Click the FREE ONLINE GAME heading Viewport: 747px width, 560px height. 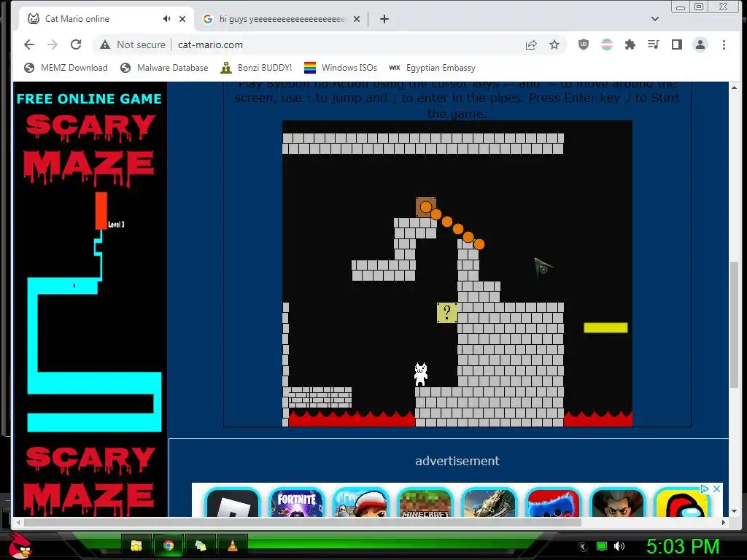coord(90,98)
